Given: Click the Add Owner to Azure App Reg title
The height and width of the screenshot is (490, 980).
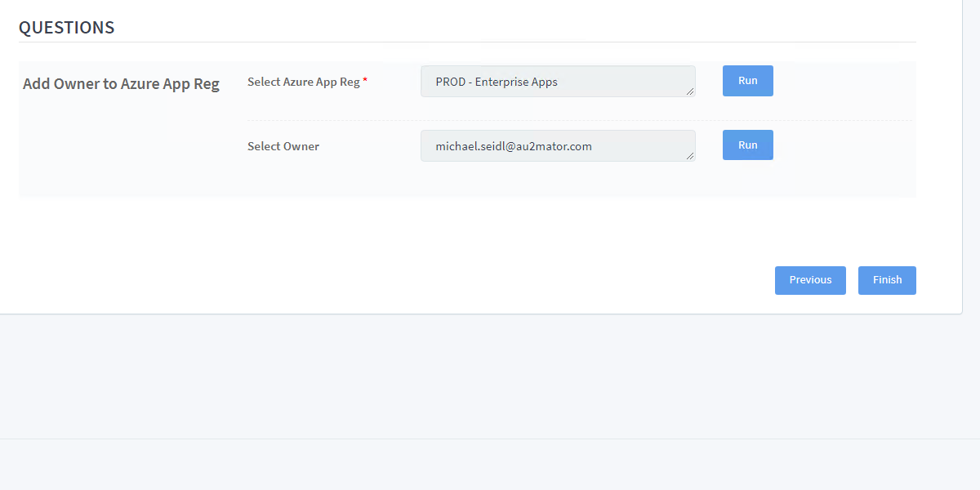Looking at the screenshot, I should tap(121, 84).
